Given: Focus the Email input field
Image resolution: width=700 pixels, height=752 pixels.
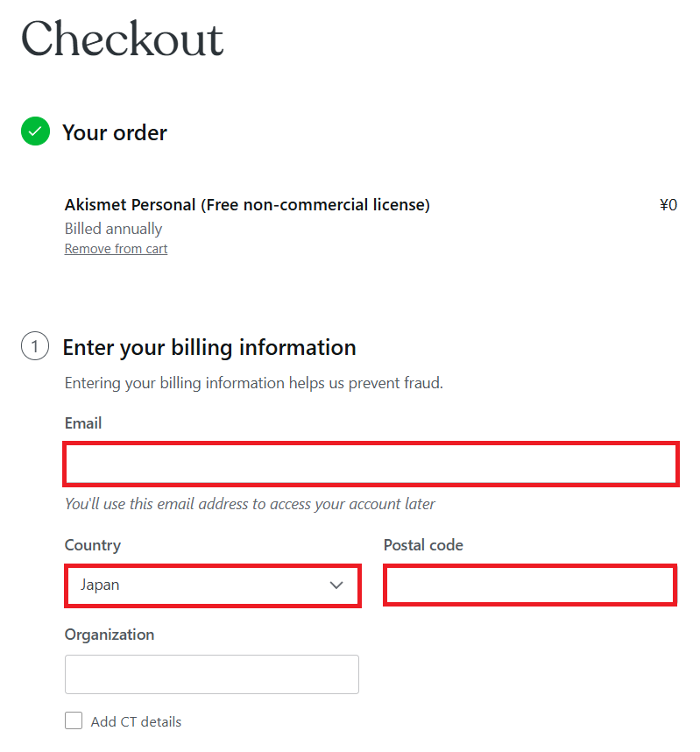Looking at the screenshot, I should tap(371, 464).
